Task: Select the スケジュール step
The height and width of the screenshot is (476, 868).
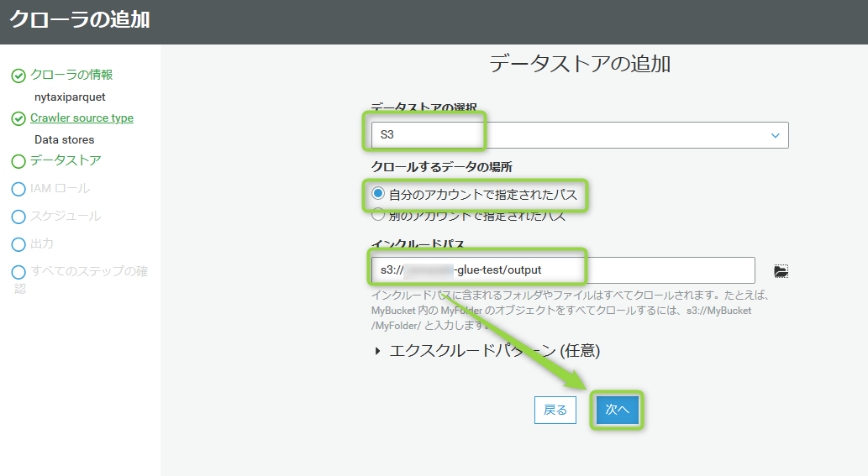Action: tap(66, 216)
